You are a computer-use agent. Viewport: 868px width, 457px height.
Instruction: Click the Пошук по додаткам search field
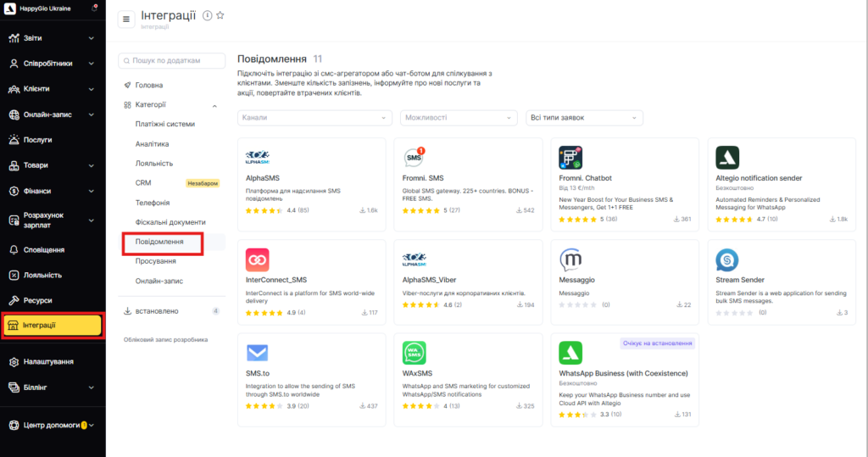[173, 61]
